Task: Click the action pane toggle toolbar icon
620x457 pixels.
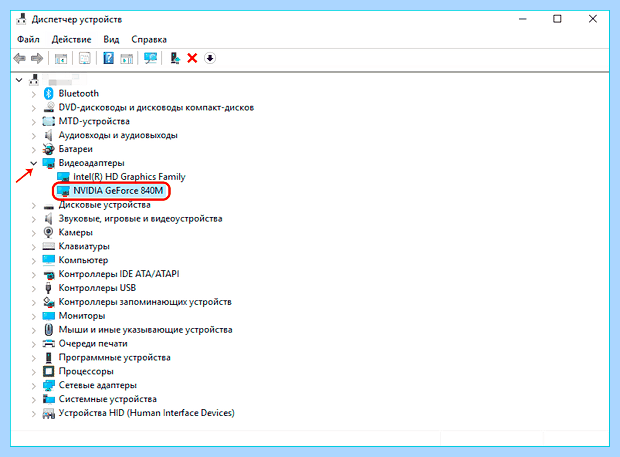Action: (127, 59)
